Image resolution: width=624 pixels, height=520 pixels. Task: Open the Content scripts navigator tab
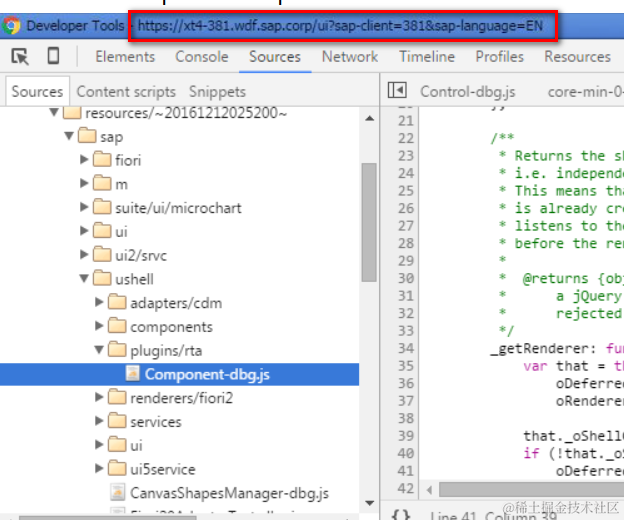coord(126,92)
